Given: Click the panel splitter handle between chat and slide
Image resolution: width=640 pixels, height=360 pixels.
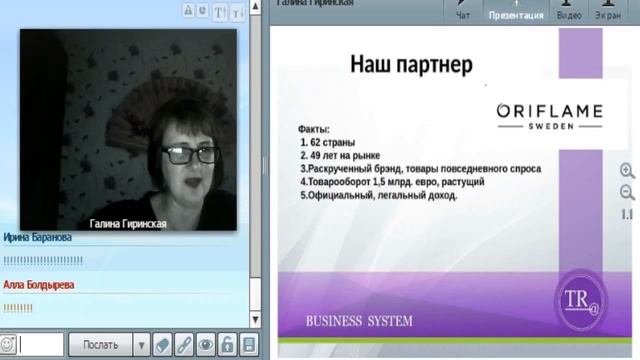Looking at the screenshot, I should [265, 166].
